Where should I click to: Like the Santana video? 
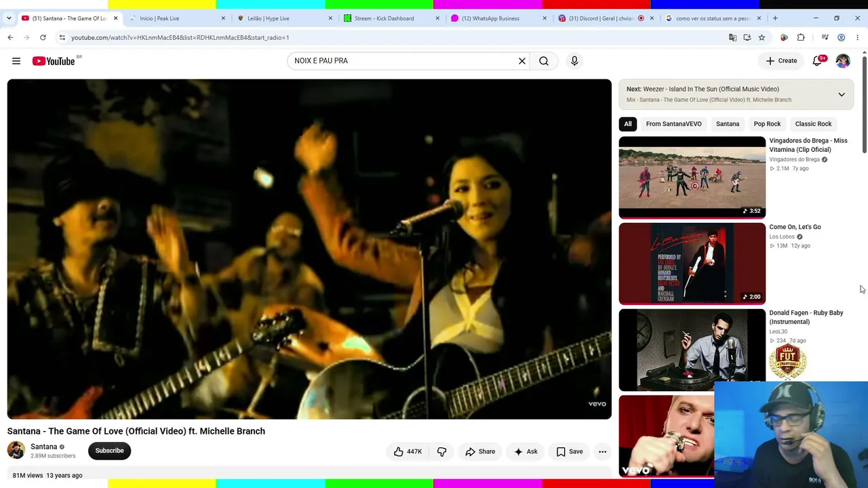pyautogui.click(x=408, y=451)
